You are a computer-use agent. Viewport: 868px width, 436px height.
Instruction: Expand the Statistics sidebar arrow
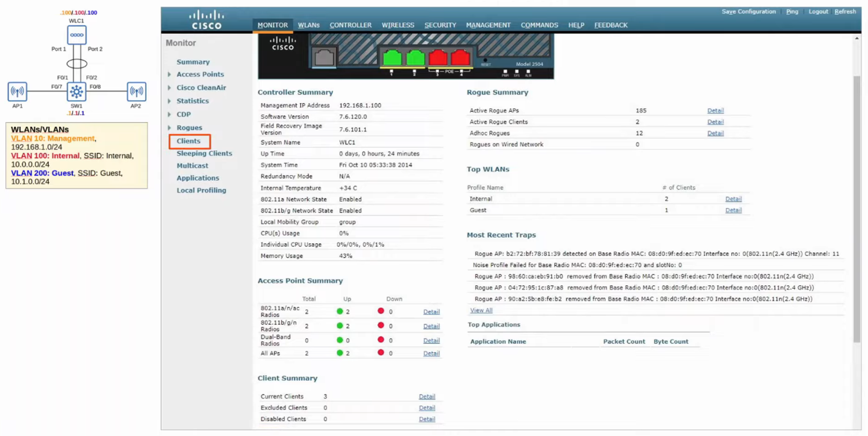tap(169, 101)
